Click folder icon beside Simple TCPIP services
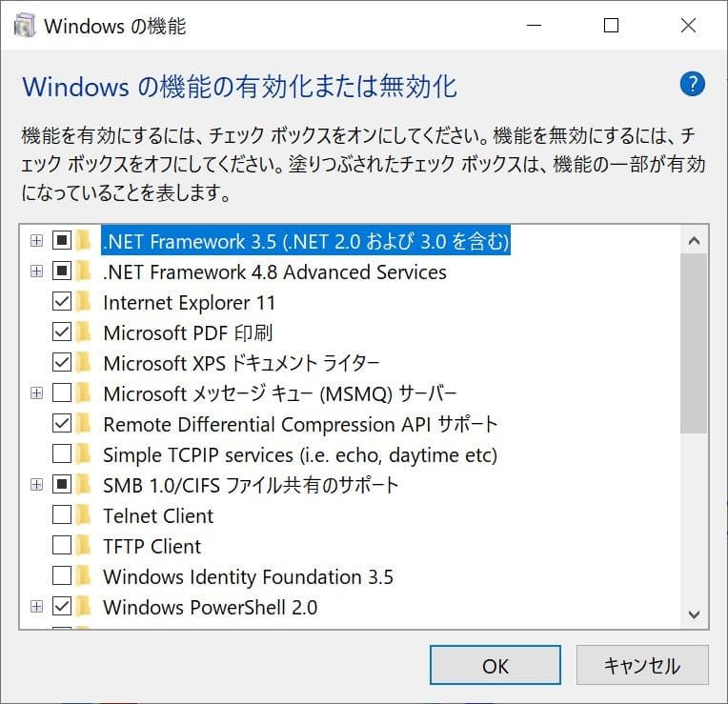Screen dimensions: 728x704 click(x=85, y=455)
